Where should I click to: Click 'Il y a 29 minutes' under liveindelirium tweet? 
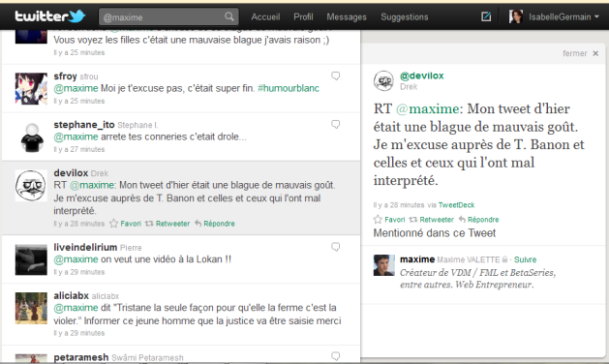pyautogui.click(x=79, y=272)
